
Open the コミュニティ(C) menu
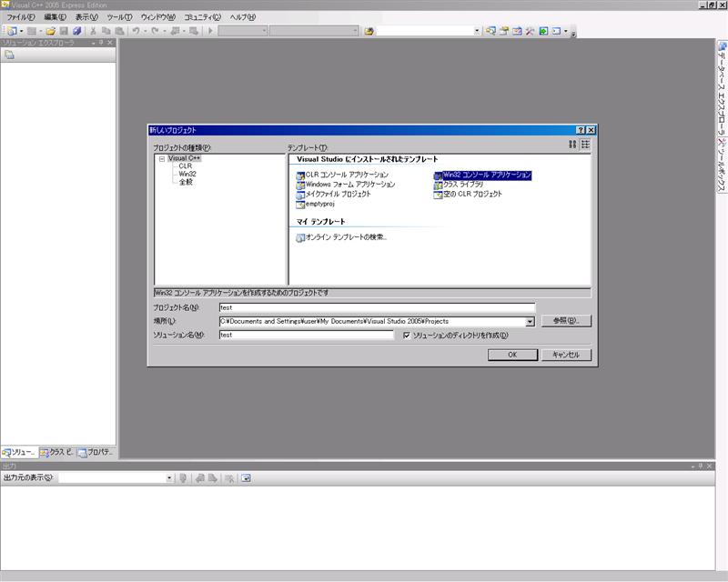pos(202,17)
